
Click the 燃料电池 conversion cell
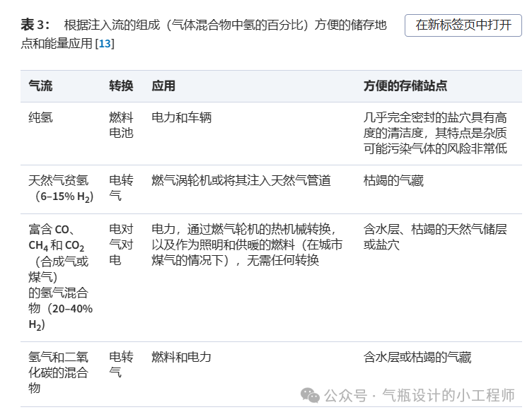[x=121, y=125]
